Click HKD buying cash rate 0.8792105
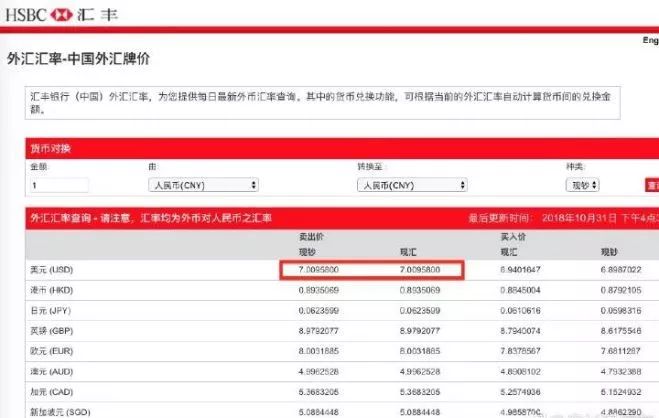659x418 pixels. (621, 290)
